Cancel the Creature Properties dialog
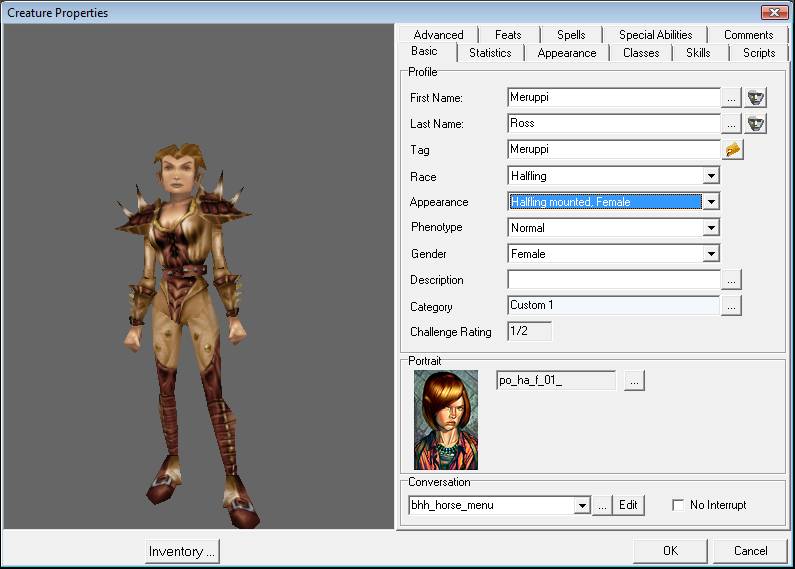The width and height of the screenshot is (795, 569). click(x=750, y=551)
